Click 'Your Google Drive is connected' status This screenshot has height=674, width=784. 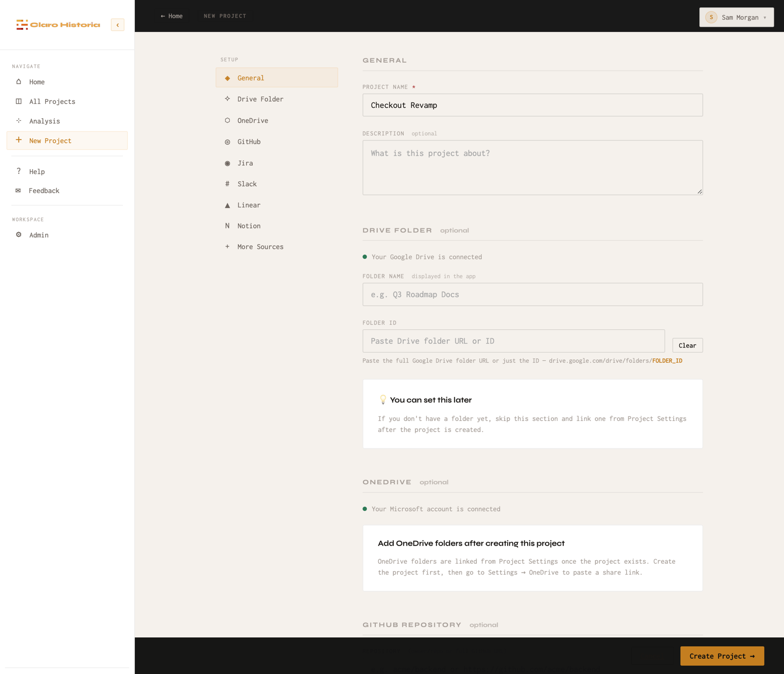coord(427,257)
